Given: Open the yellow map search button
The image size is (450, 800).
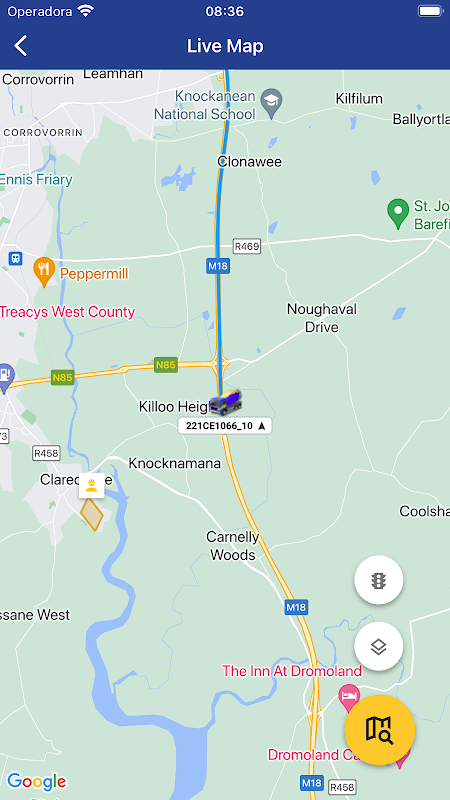Looking at the screenshot, I should point(380,730).
